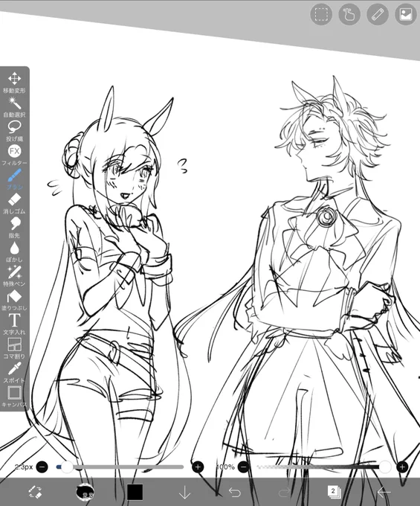
Task: Select the Smudge (指先) tool
Action: pos(14,227)
